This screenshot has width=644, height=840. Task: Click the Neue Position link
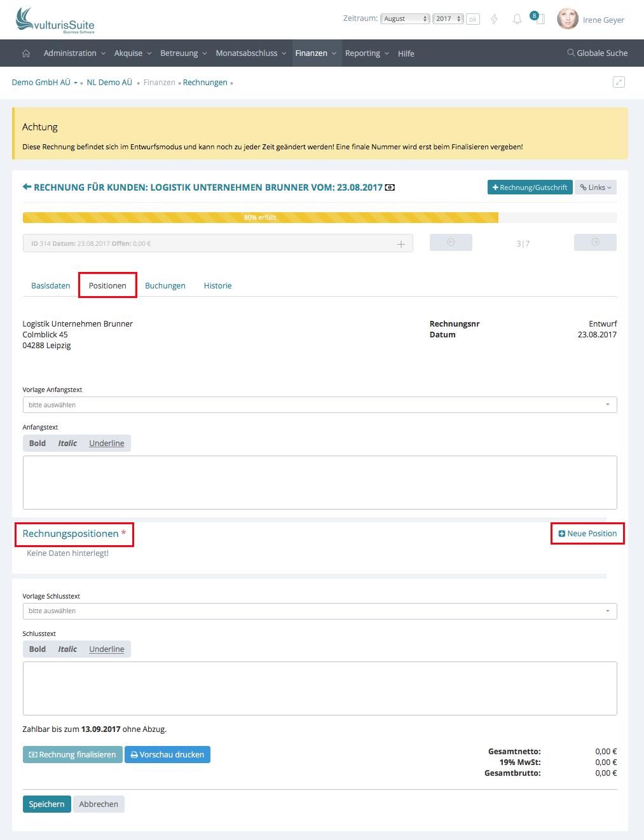[587, 534]
